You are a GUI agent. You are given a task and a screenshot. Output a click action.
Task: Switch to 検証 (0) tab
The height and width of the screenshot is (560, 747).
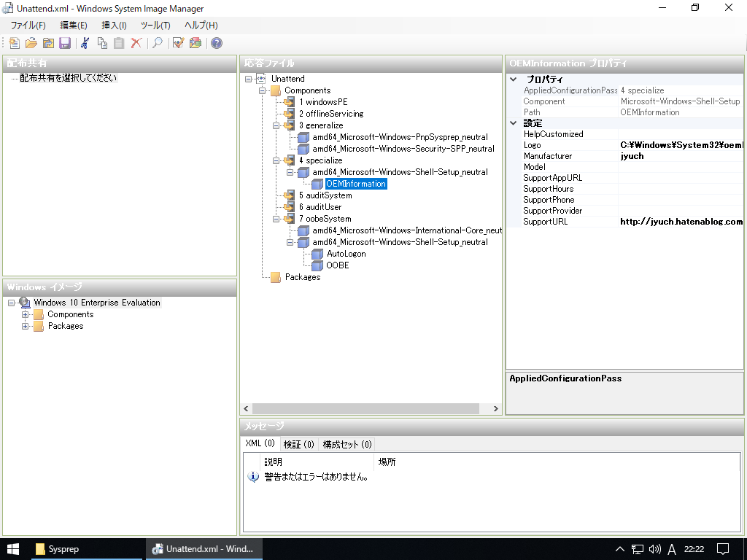[298, 444]
